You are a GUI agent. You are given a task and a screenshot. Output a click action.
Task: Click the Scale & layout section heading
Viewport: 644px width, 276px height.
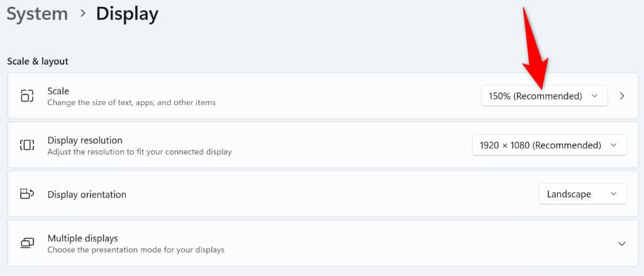click(x=38, y=62)
